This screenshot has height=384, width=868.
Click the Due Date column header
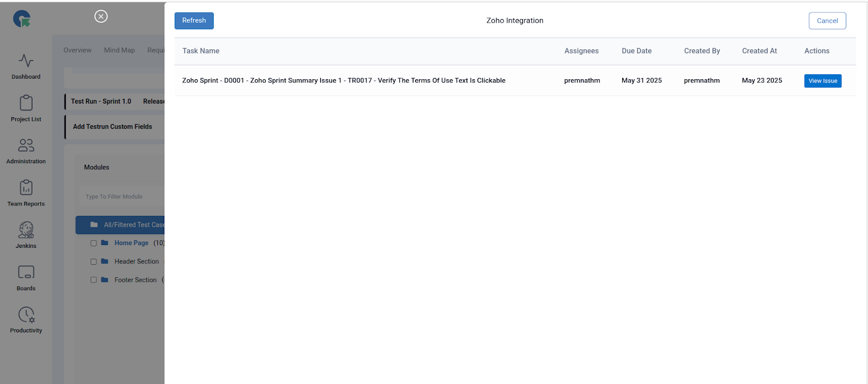pos(637,51)
